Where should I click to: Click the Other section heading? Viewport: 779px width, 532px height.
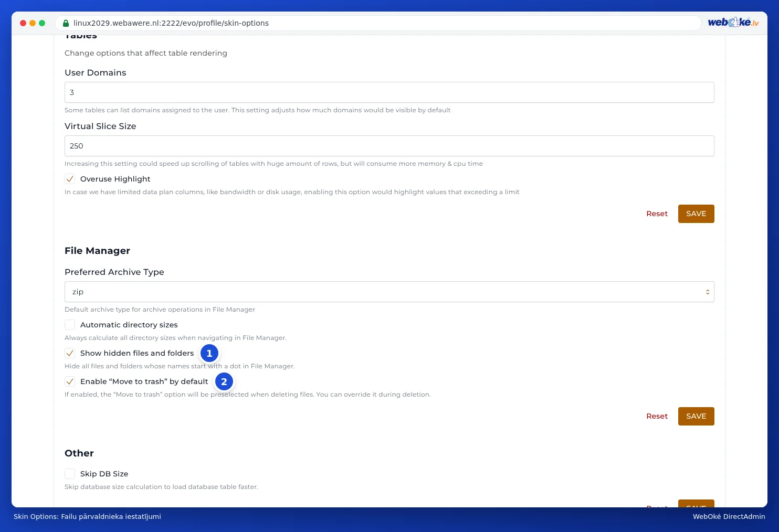(79, 453)
